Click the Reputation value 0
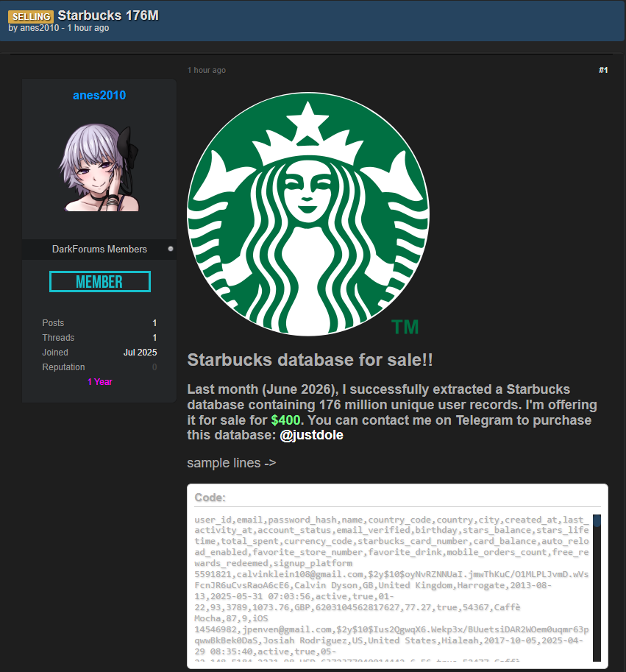 coord(154,367)
